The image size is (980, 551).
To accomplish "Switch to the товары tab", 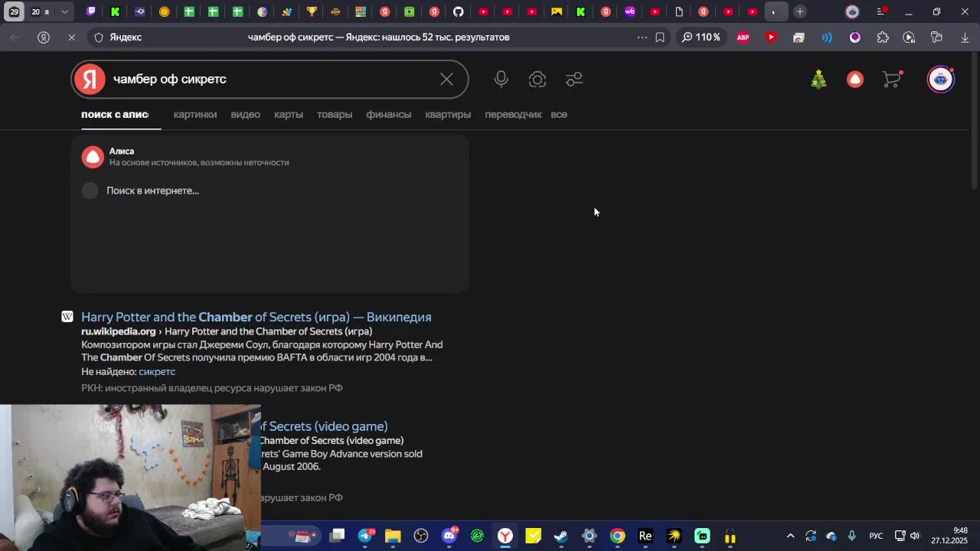I will [335, 114].
